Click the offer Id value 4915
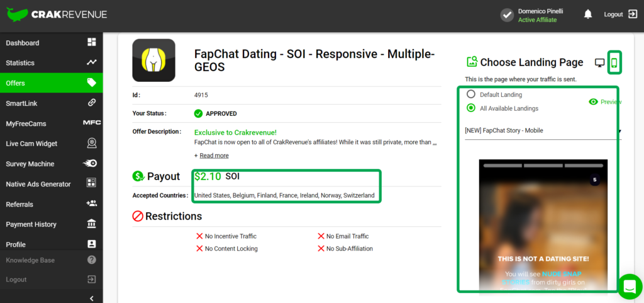Screen dimensions: 644x303 click(201, 95)
